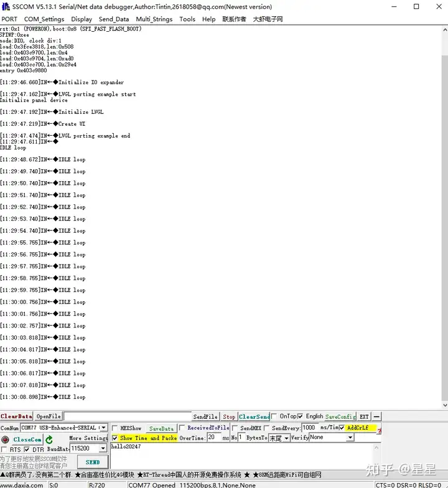Click the 'Create UI' log line
Image resolution: width=448 pixels, height=488 pixels.
coord(42,123)
